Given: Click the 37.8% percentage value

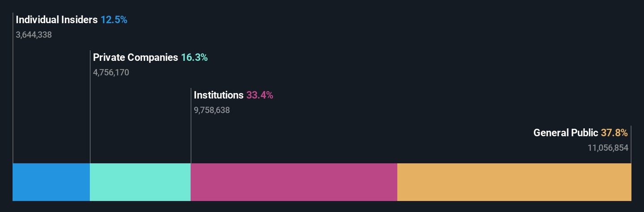Looking at the screenshot, I should [614, 132].
